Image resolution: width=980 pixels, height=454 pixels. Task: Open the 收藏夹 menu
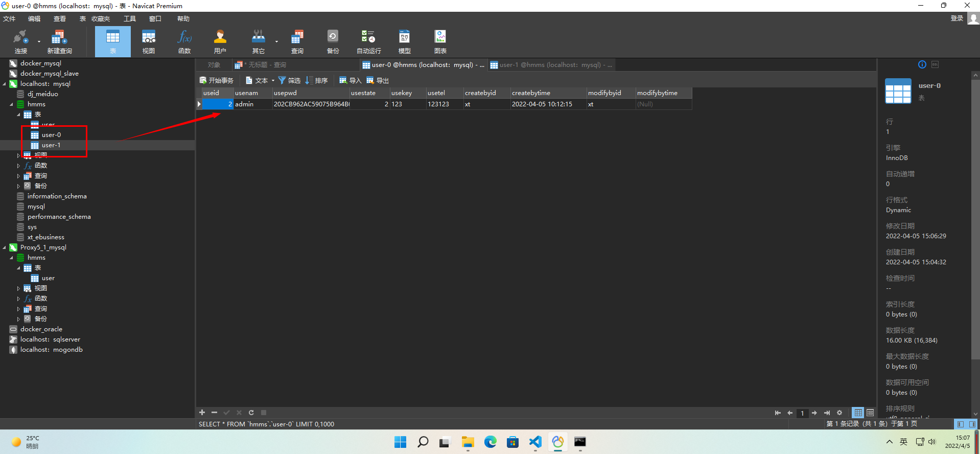[101, 18]
